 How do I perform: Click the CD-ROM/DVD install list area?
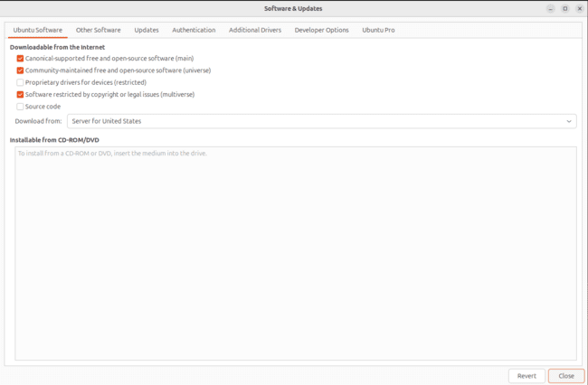click(x=296, y=254)
